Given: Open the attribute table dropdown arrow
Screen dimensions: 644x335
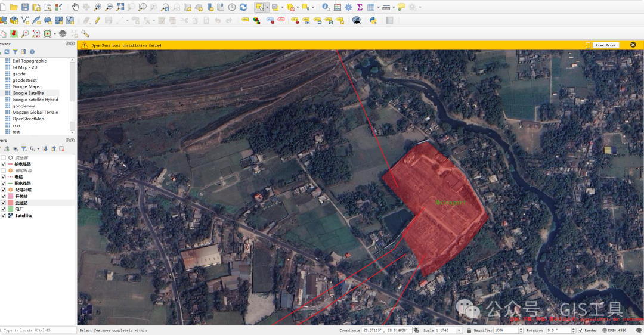Looking at the screenshot, I should coord(378,7).
